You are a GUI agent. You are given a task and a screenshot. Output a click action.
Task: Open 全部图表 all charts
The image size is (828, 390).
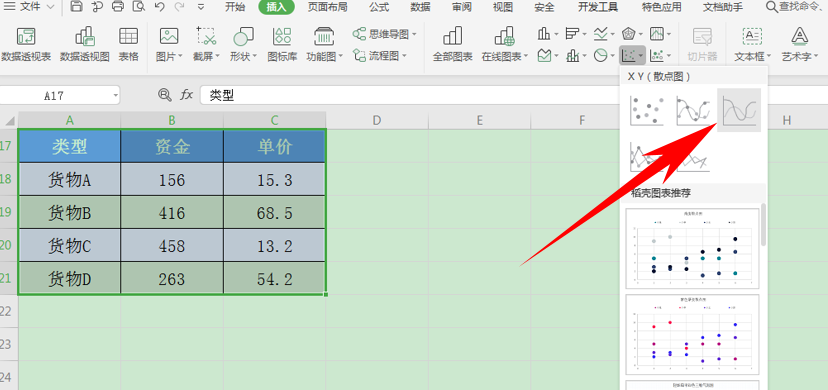pos(453,45)
